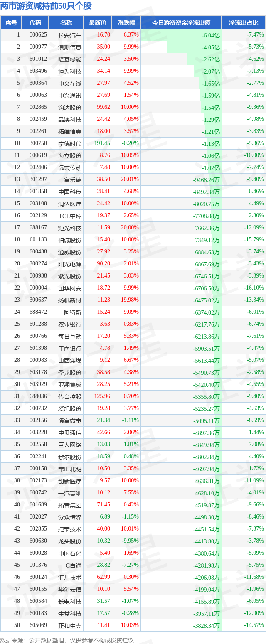Select stock name 恒为科技
The image size is (266, 644).
click(70, 71)
